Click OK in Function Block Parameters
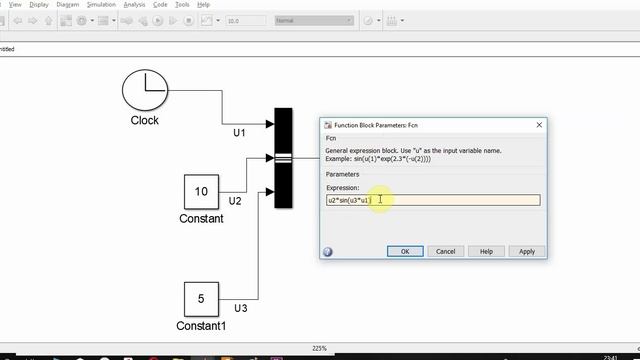 (405, 251)
